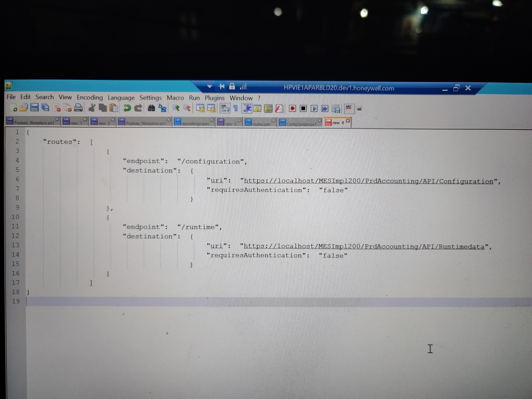Open the Language menu

pos(121,98)
